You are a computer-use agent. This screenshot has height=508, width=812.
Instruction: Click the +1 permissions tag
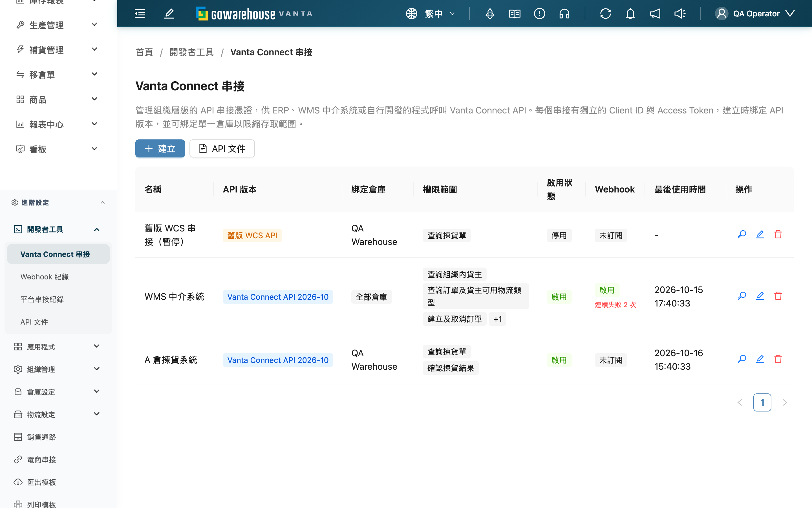click(x=498, y=319)
